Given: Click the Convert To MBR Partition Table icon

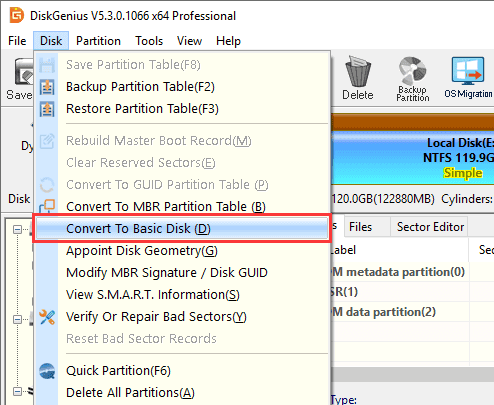Looking at the screenshot, I should pyautogui.click(x=47, y=206).
